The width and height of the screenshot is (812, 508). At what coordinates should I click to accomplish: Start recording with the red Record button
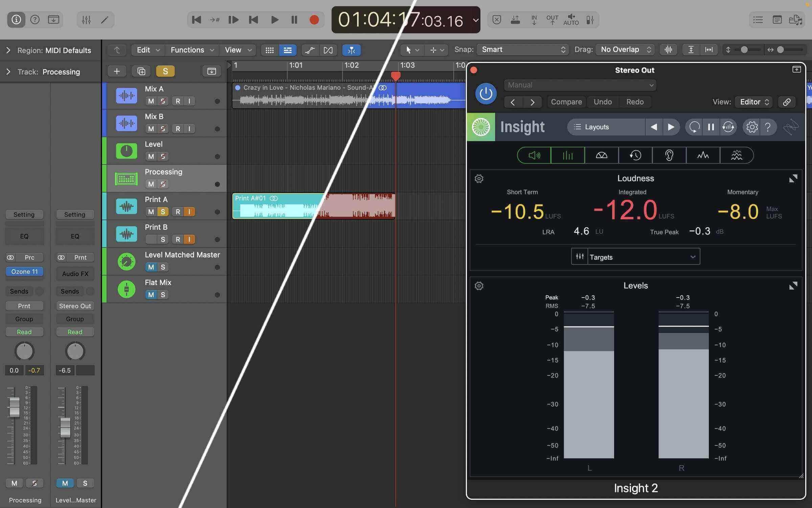pyautogui.click(x=314, y=20)
